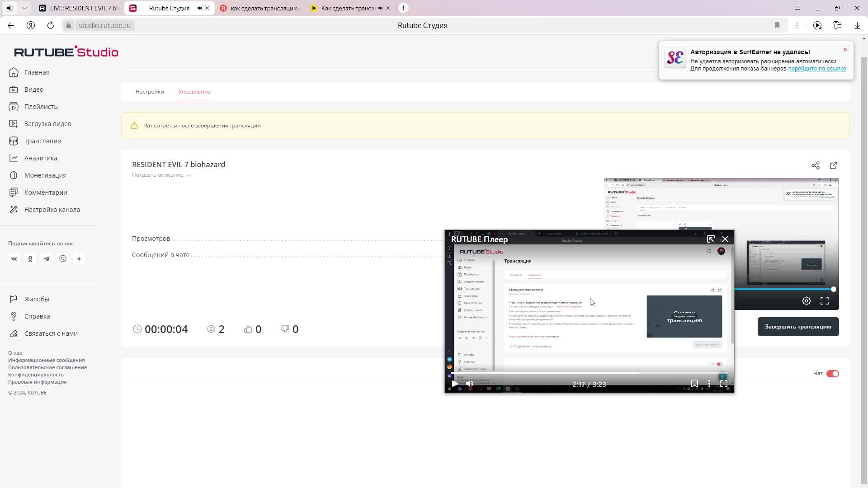Screen dimensions: 868x488
Task: Open browser downloads
Action: click(x=857, y=25)
